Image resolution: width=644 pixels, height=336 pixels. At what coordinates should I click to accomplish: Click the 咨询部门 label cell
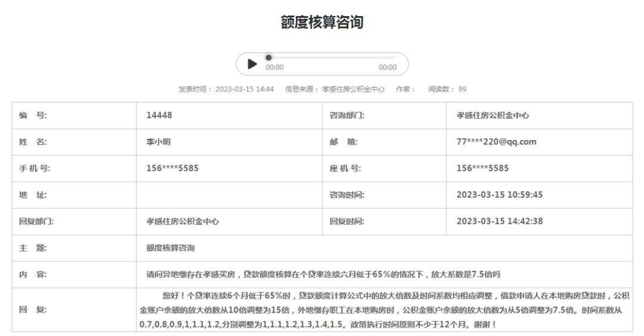coord(385,116)
